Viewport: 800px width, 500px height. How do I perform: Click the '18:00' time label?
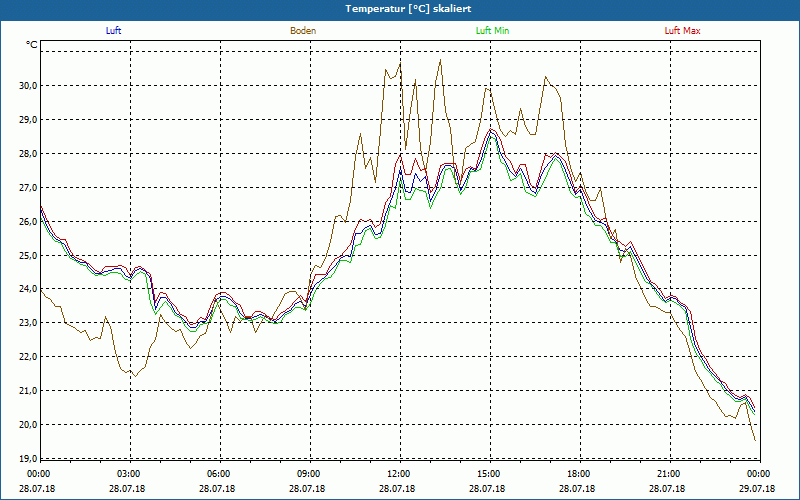pyautogui.click(x=577, y=474)
